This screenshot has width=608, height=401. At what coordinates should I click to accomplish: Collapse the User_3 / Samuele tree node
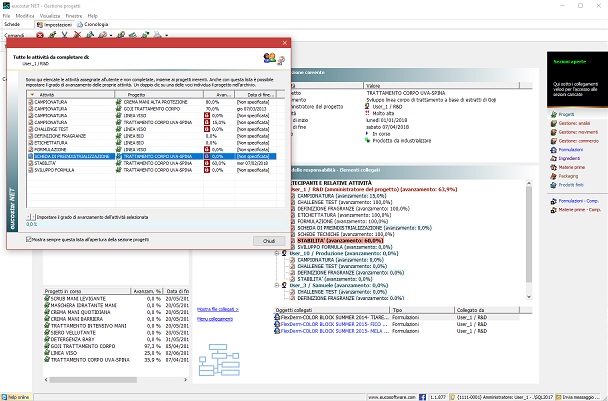[277, 285]
